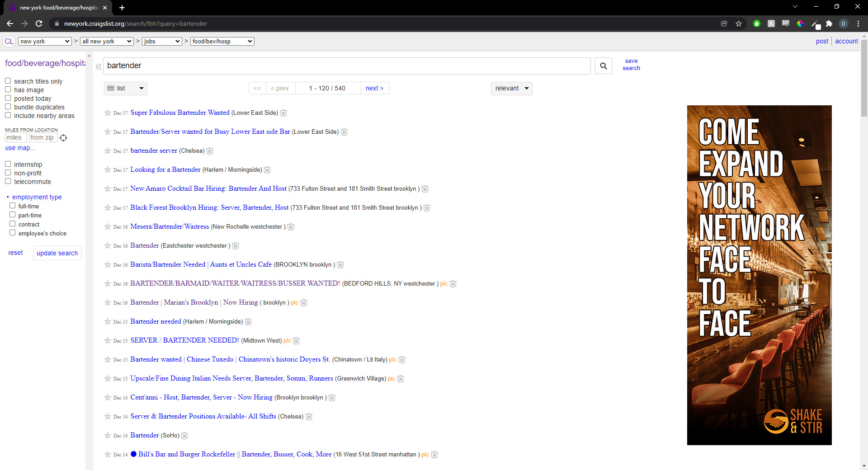Reload the page in browser
The height and width of the screenshot is (470, 868).
tap(39, 23)
